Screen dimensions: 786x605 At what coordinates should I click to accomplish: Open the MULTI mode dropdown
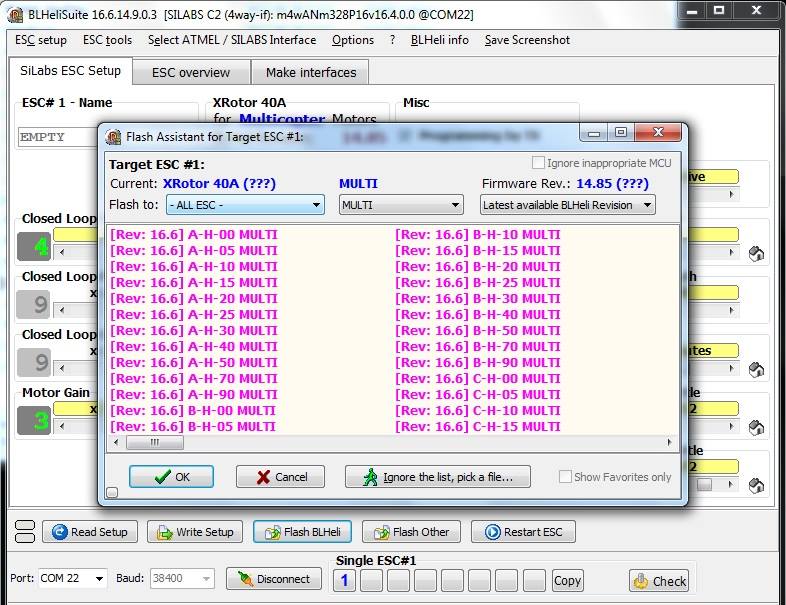point(401,205)
